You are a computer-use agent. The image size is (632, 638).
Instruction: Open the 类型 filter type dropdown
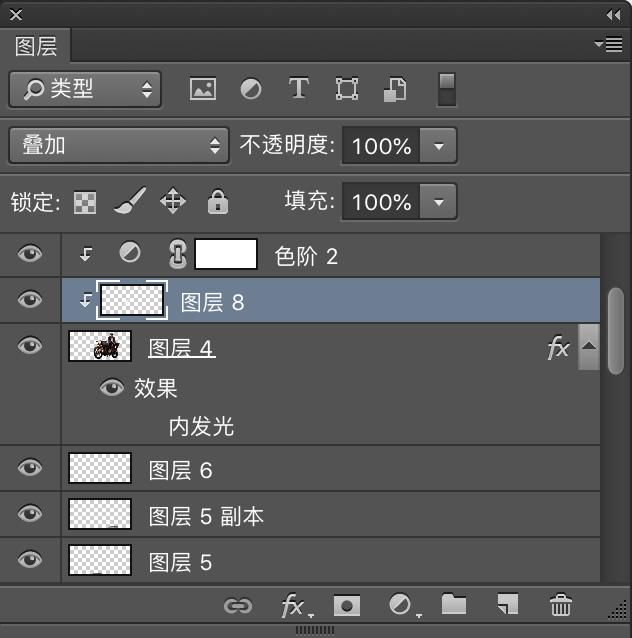point(85,90)
